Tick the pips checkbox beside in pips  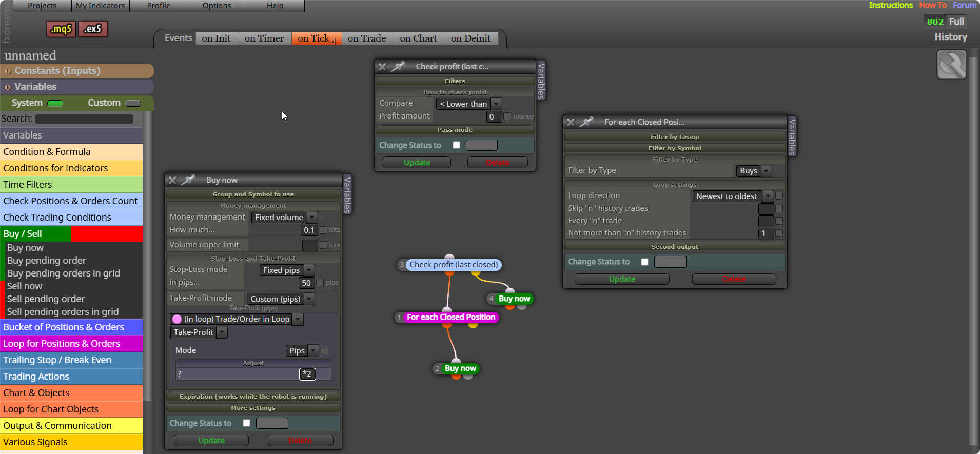tap(320, 283)
